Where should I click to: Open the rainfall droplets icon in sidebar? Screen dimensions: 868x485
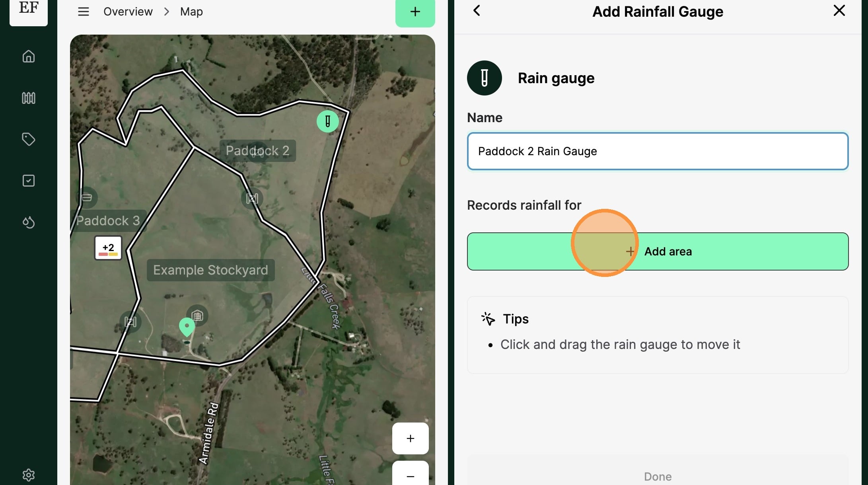click(x=29, y=222)
